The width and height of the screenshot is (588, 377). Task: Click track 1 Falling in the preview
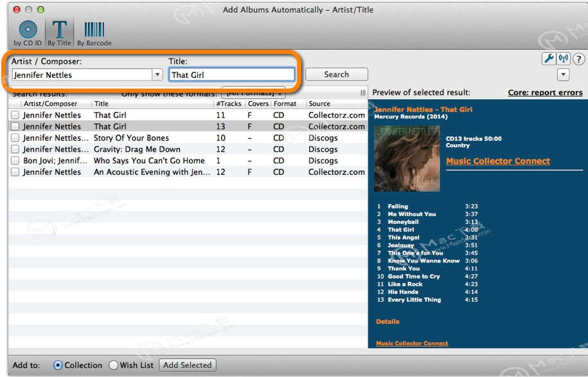coord(398,206)
